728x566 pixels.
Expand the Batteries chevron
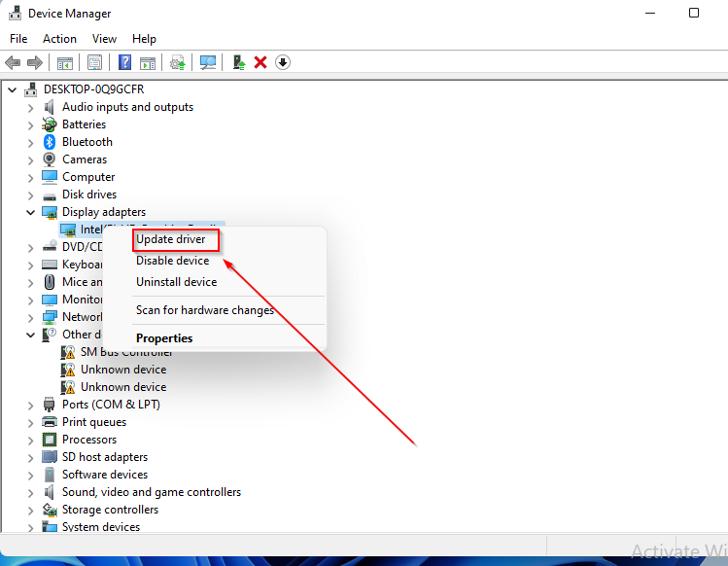[x=31, y=125]
